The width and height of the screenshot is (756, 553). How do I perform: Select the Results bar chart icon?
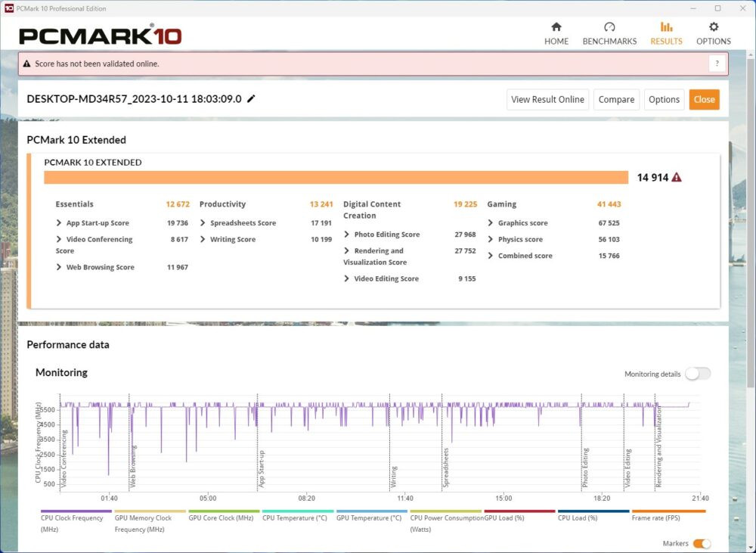pyautogui.click(x=666, y=27)
